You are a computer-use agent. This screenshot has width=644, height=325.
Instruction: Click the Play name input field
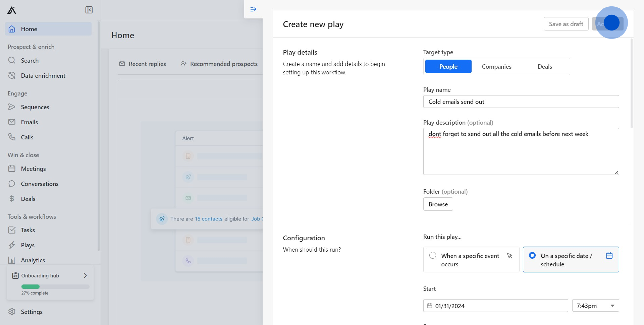pyautogui.click(x=521, y=102)
